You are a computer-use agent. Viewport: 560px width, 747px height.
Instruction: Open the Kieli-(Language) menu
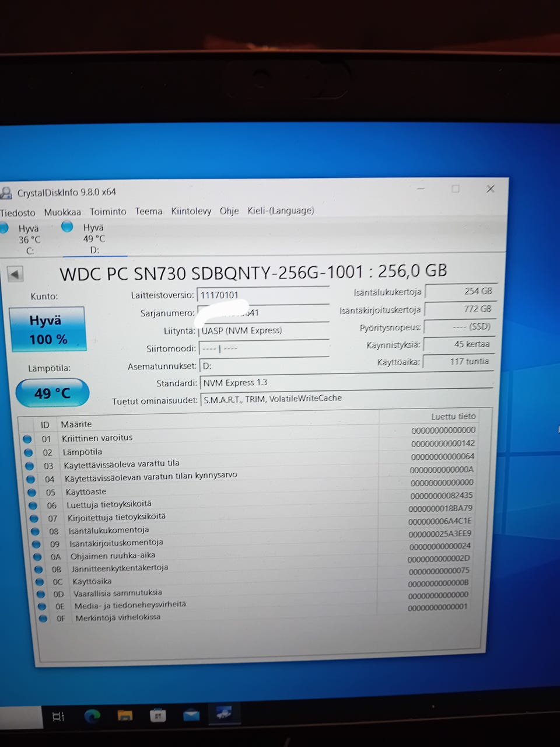coord(281,210)
